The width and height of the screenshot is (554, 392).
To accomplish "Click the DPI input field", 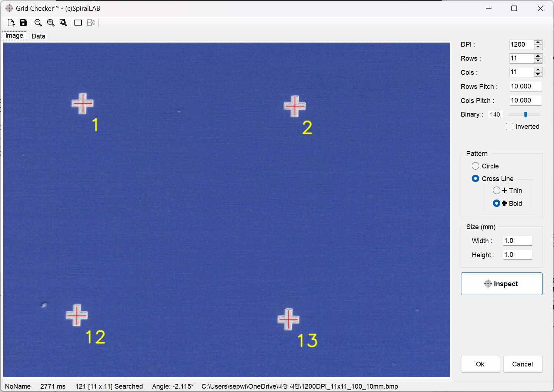I will coord(521,44).
